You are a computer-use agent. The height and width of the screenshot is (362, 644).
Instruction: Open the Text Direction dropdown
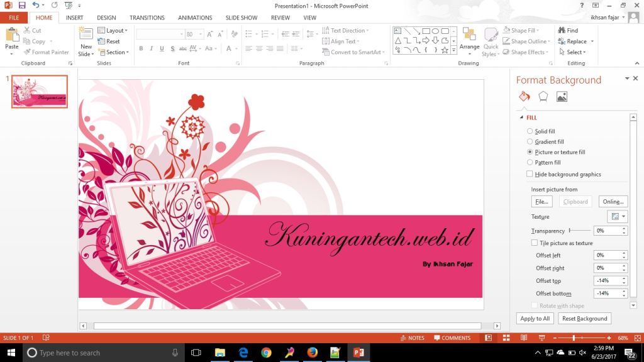tap(345, 30)
